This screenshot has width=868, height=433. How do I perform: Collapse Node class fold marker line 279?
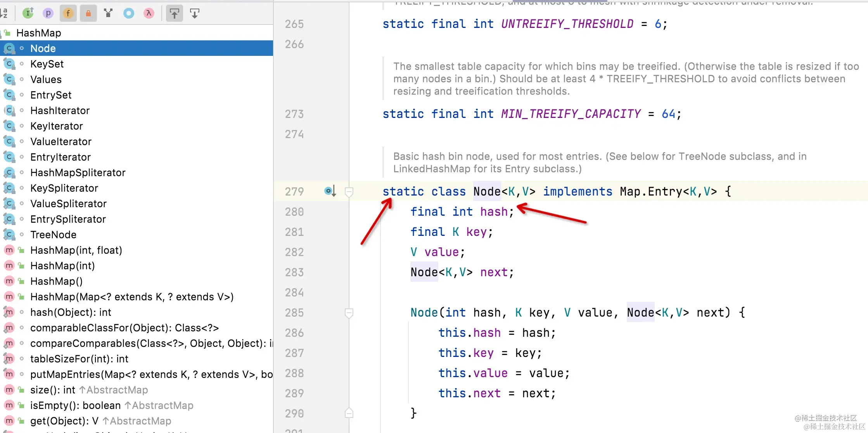pyautogui.click(x=349, y=192)
